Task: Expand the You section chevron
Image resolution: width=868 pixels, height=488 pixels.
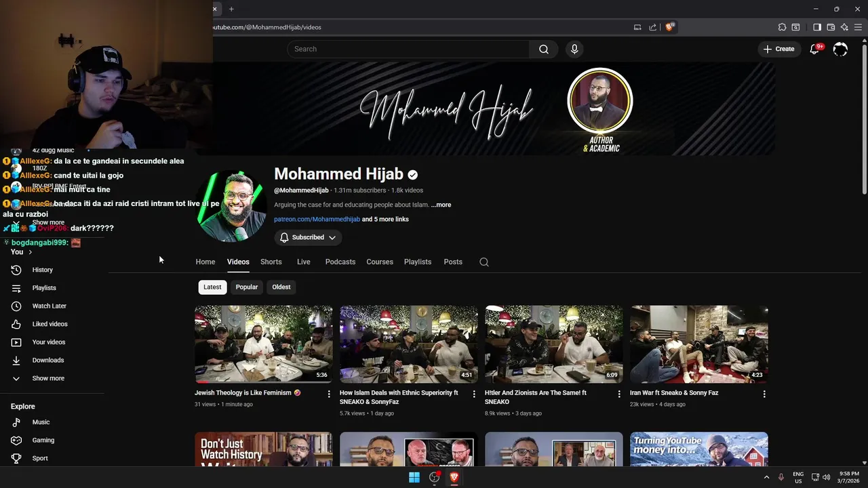Action: tap(30, 252)
